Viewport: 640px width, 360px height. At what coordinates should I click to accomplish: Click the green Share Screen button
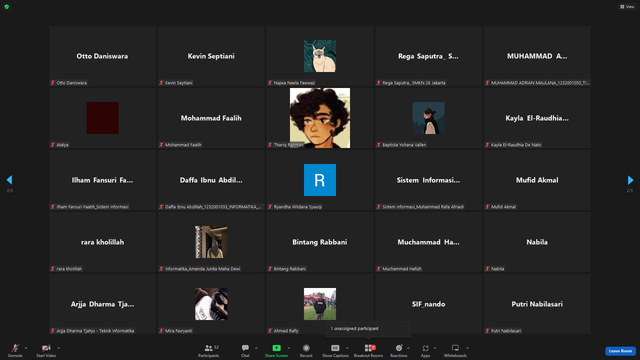click(x=276, y=350)
